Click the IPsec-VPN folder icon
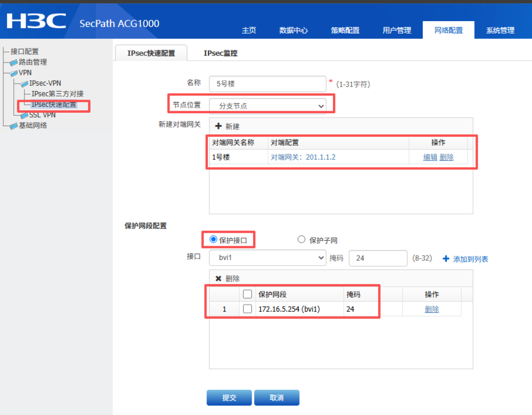 (24, 84)
